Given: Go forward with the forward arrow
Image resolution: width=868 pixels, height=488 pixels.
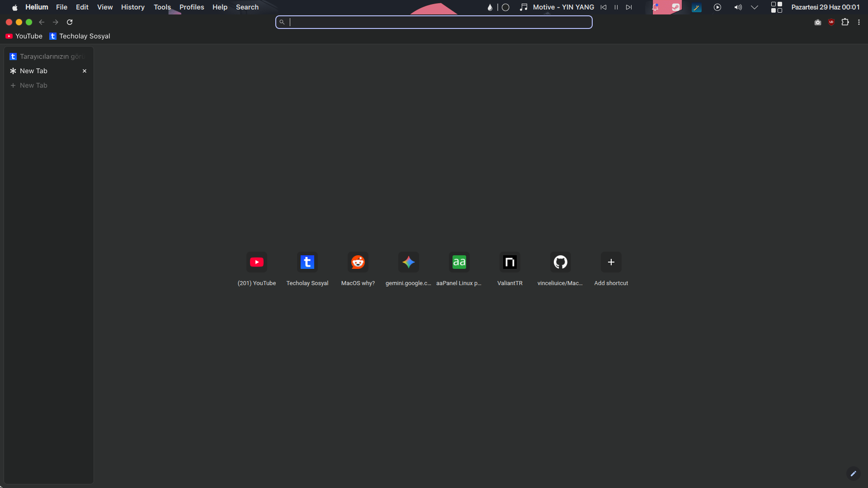Looking at the screenshot, I should (x=56, y=22).
